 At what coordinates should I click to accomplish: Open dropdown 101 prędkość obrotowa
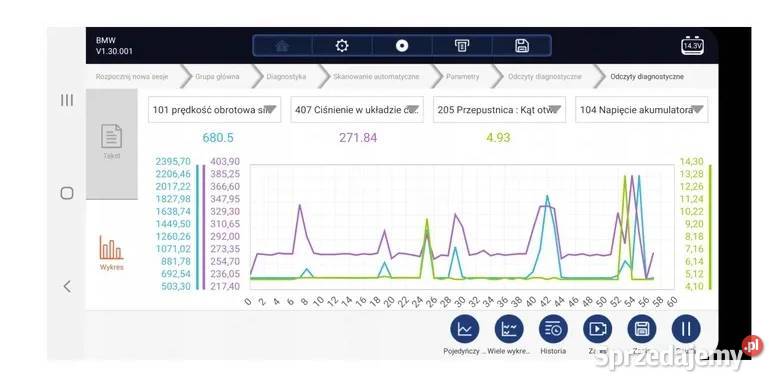click(x=215, y=109)
